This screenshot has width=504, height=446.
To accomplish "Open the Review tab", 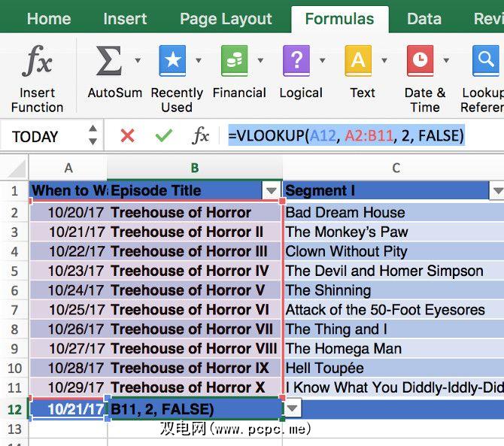I will coord(488,19).
